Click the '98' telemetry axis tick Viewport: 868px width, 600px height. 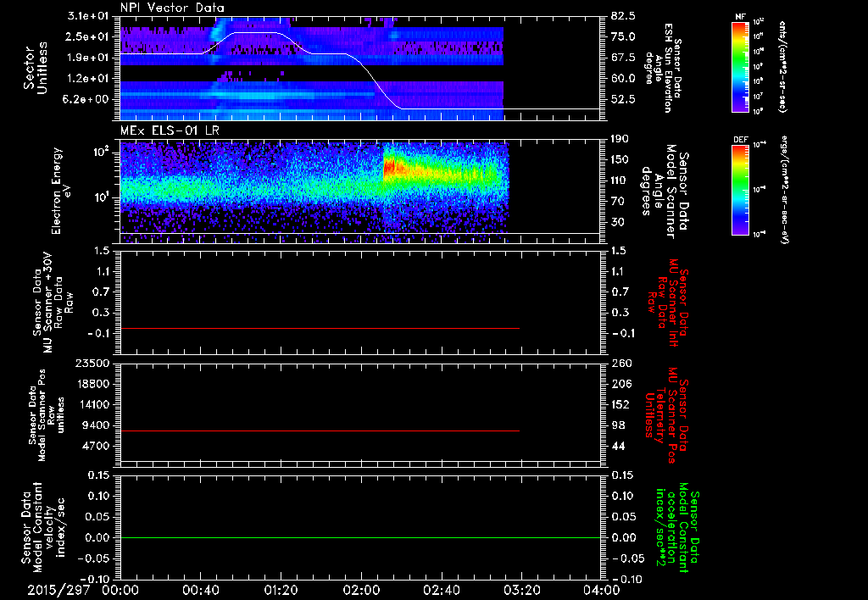point(617,425)
